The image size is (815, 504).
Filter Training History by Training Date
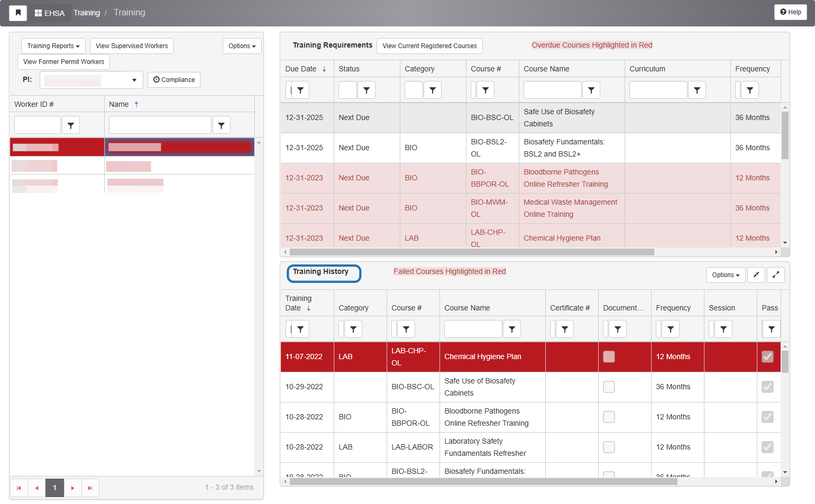[x=300, y=329]
